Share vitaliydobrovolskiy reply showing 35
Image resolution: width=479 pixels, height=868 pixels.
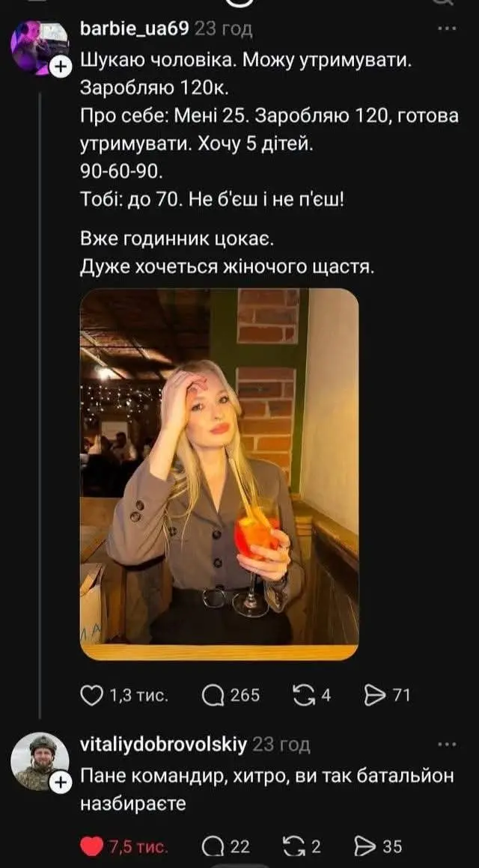tap(365, 846)
